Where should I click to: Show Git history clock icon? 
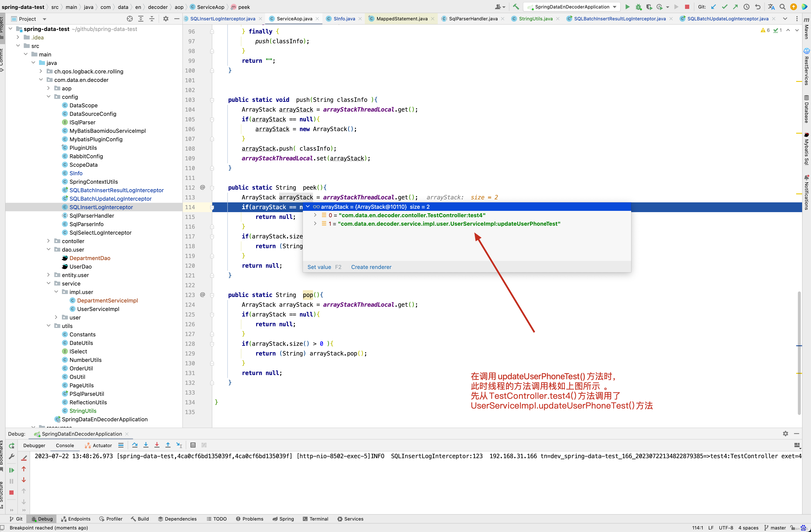point(747,7)
